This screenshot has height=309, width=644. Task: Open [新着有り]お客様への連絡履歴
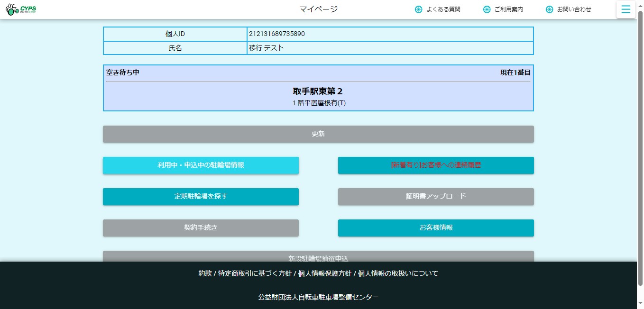pyautogui.click(x=436, y=165)
